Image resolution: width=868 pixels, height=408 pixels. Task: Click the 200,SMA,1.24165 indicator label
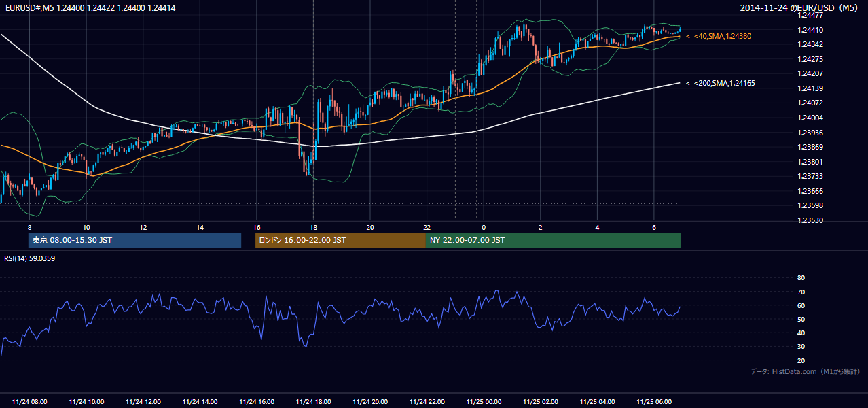721,83
